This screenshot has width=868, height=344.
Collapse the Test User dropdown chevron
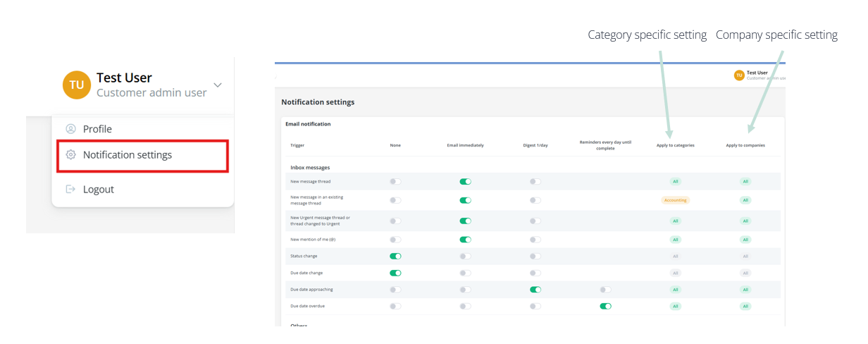218,85
